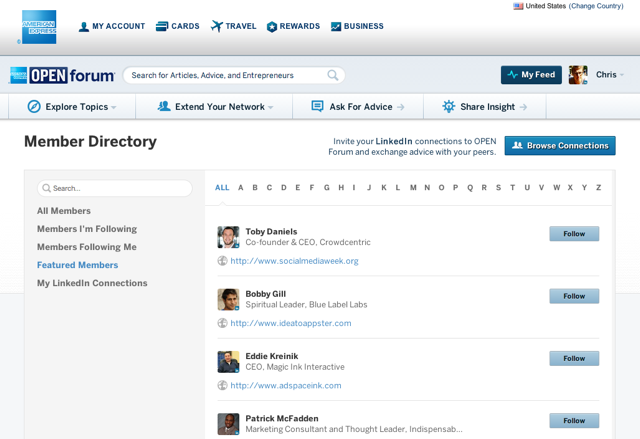Click the globe icon beside ideatoappster.com
Viewport: 640px width, 439px height.
(223, 323)
